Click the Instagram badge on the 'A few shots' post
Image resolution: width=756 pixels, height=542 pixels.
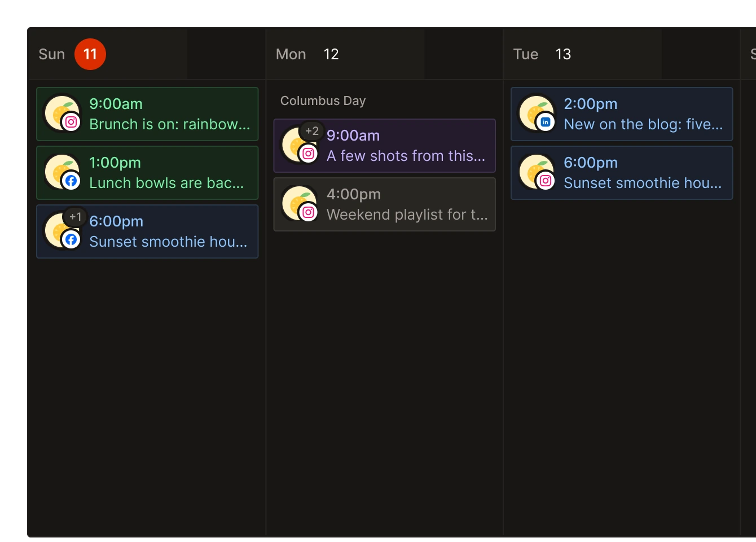[x=309, y=154]
